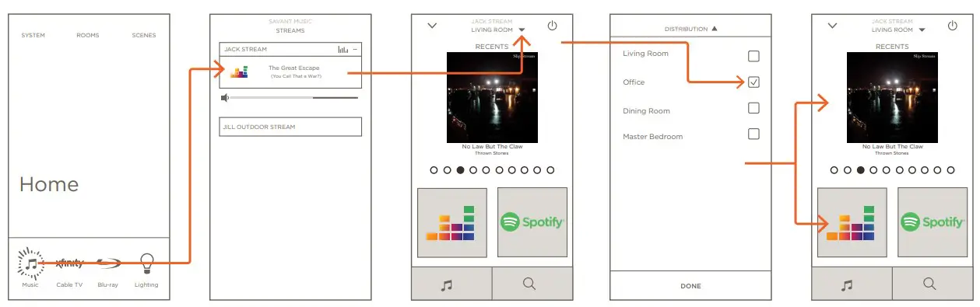Check the Living Room distribution checkbox
This screenshot has height=307, width=980.
(753, 56)
